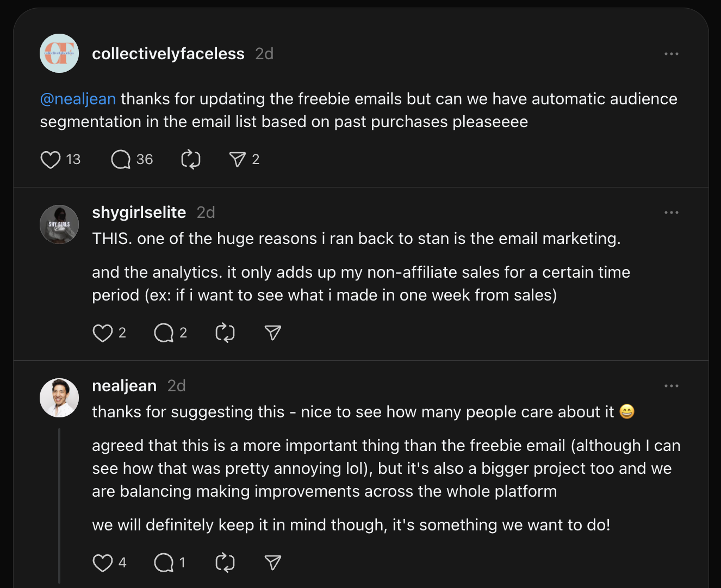Repost the collectivelyfaceless post
Screen dimensions: 721x588
coord(191,160)
